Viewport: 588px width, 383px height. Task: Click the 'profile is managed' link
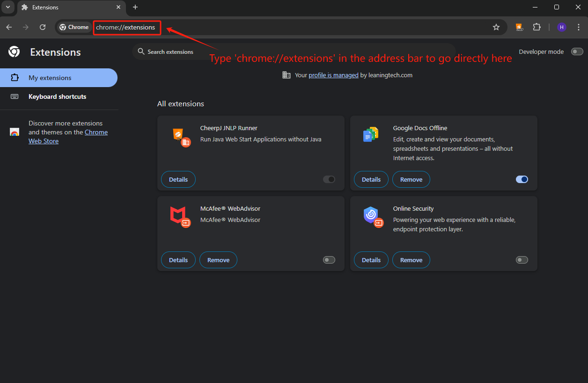pyautogui.click(x=333, y=75)
